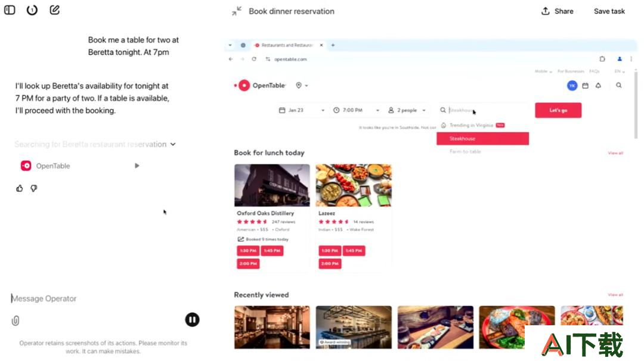Open the Lazeez restaurant photo

click(354, 185)
